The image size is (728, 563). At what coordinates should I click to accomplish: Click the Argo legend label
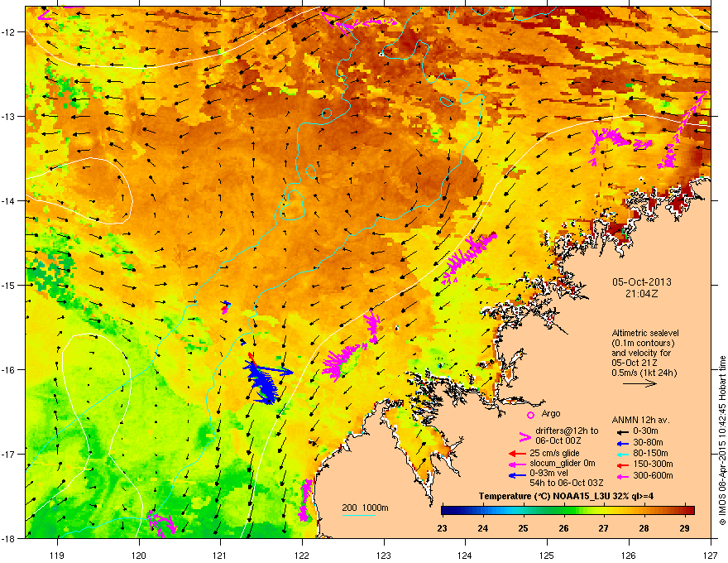(551, 413)
